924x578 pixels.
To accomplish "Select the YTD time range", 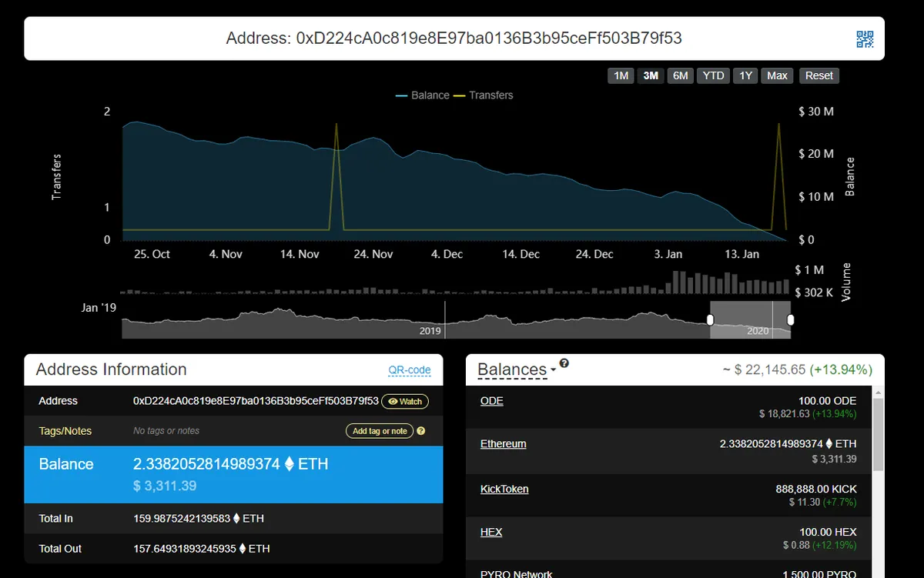I will (713, 75).
